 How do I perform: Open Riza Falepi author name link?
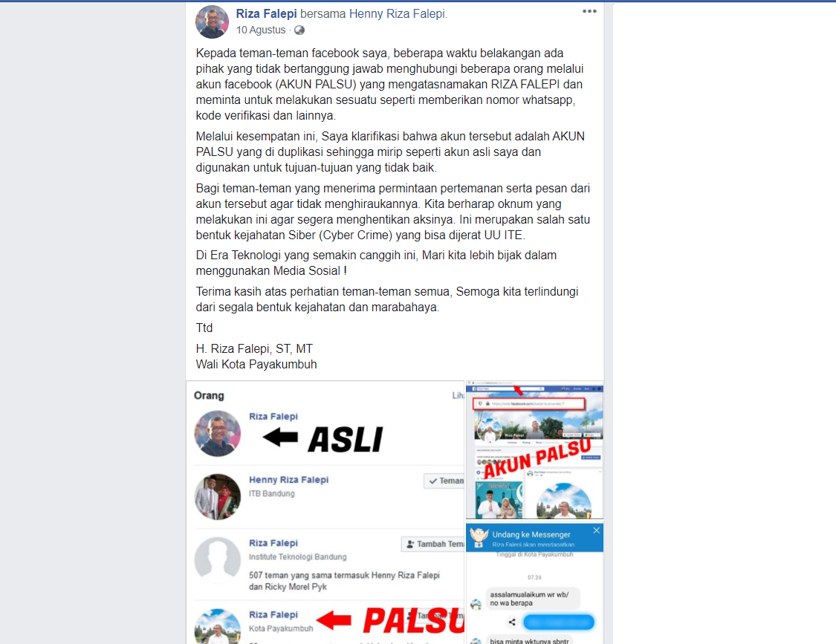tap(267, 14)
